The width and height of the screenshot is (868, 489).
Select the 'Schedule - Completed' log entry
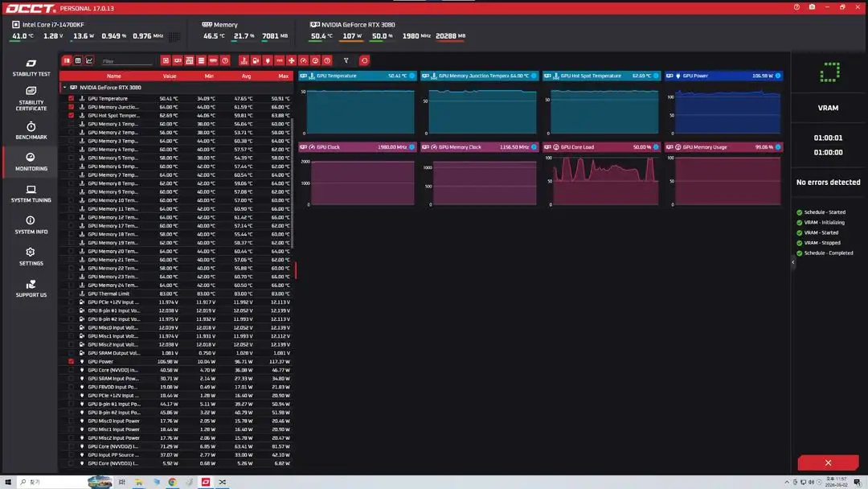[828, 253]
